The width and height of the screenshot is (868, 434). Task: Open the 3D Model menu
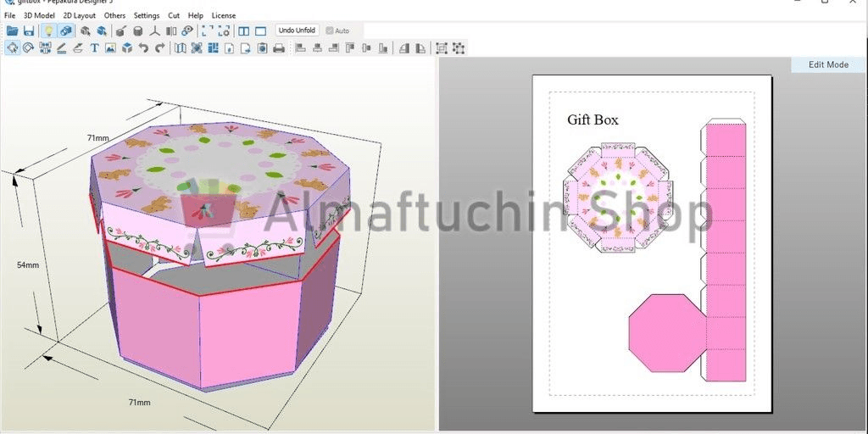point(39,15)
